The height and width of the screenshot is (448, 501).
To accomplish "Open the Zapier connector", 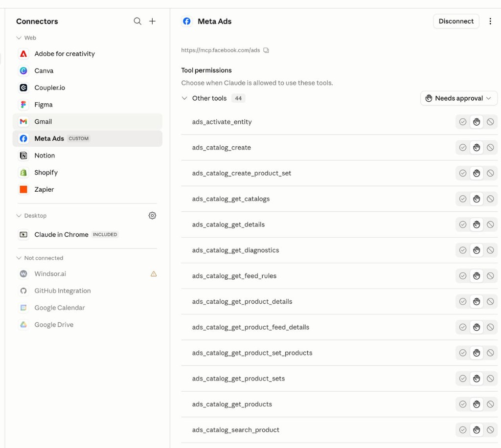I will [x=87, y=189].
